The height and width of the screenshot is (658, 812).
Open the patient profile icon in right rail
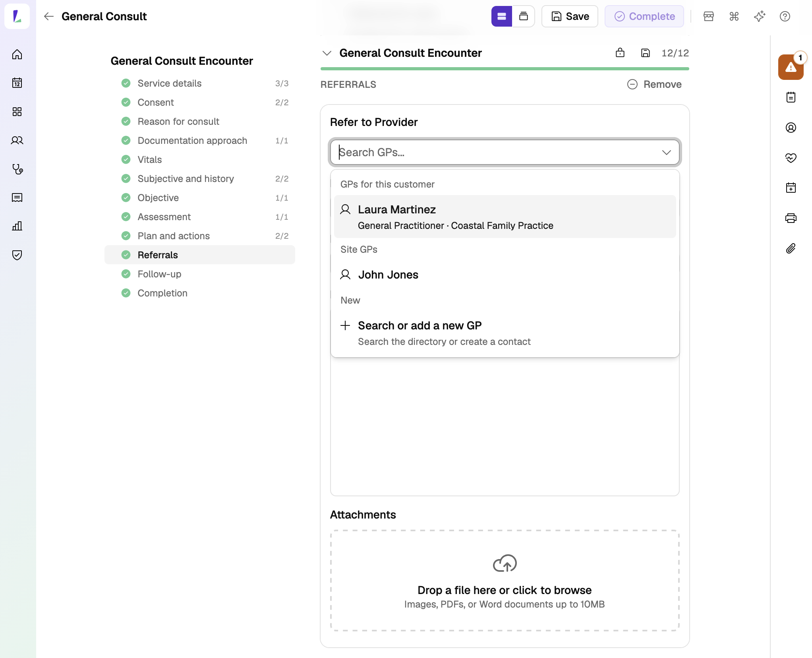click(791, 128)
